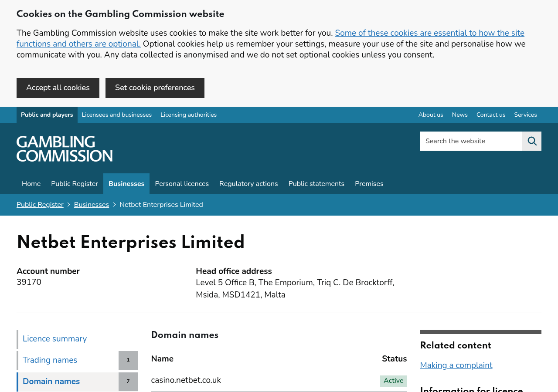Accept all cookies
The height and width of the screenshot is (392, 558).
coord(58,88)
